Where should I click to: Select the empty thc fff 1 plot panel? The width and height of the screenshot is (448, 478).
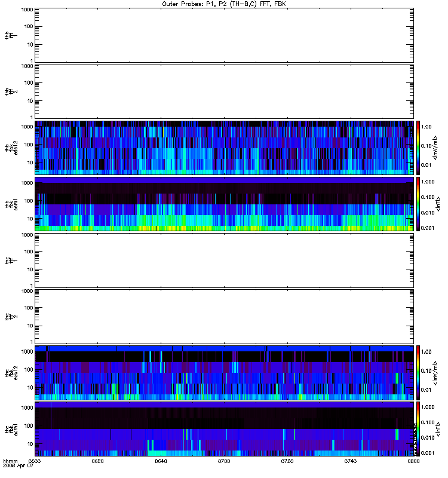tap(224, 261)
